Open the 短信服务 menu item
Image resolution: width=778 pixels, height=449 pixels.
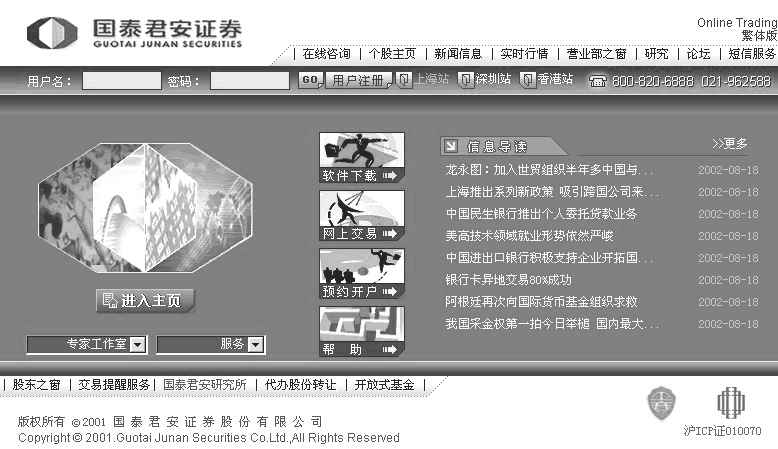click(752, 54)
